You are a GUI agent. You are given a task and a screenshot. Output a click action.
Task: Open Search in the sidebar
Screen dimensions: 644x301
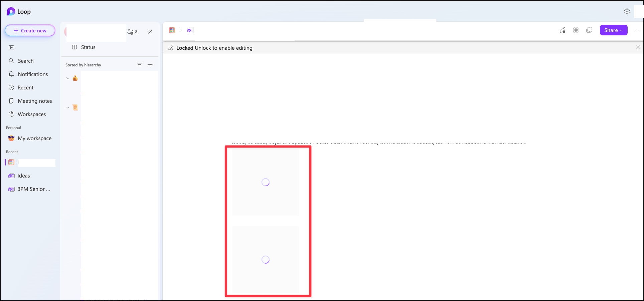coord(26,61)
